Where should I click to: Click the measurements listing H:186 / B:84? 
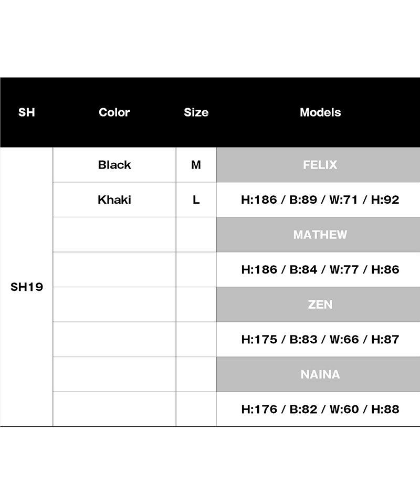pos(320,269)
